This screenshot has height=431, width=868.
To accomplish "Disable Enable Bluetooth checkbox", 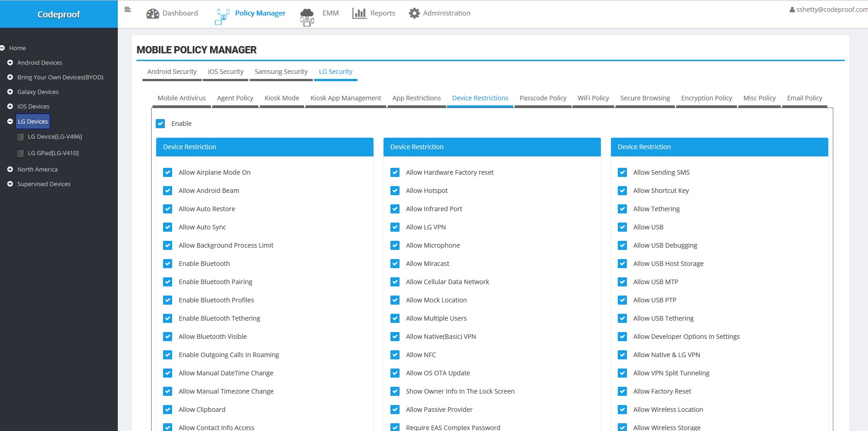I will click(168, 264).
